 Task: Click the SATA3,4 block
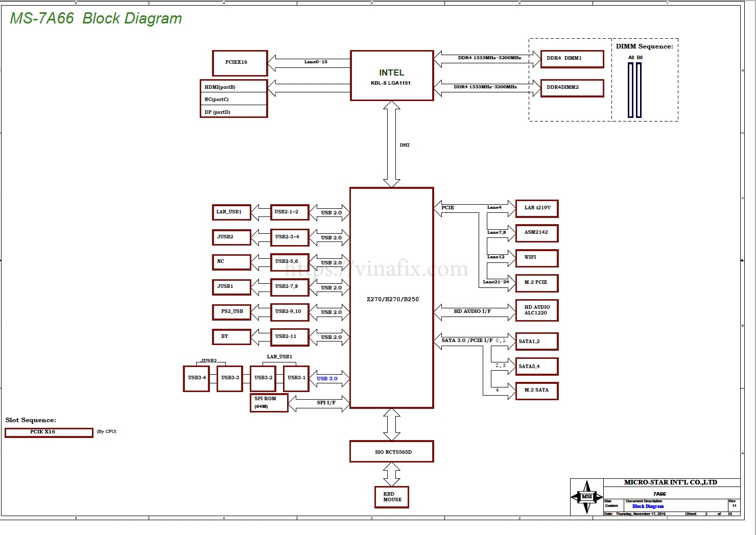click(537, 367)
